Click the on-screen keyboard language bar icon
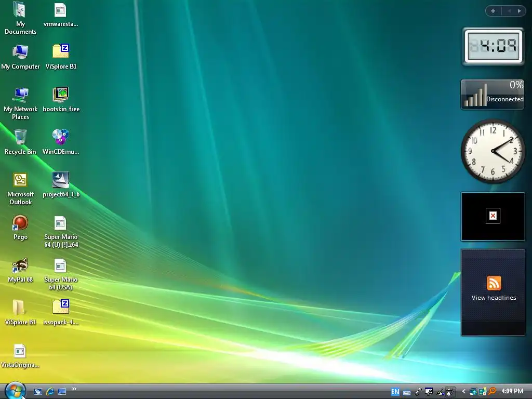 [x=406, y=392]
